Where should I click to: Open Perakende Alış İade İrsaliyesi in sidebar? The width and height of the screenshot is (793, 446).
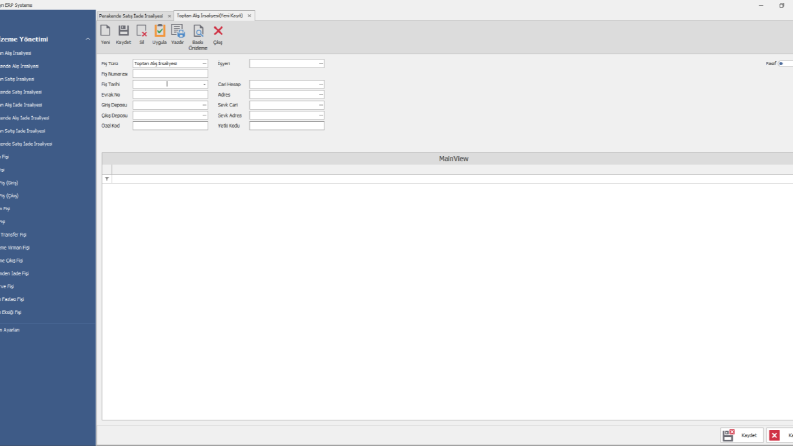coord(25,118)
